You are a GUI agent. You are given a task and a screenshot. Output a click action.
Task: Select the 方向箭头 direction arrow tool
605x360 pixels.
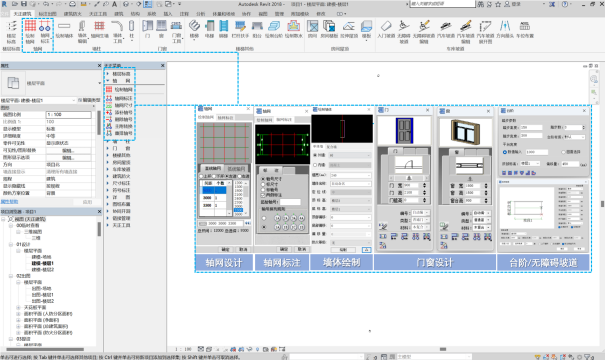click(x=505, y=29)
